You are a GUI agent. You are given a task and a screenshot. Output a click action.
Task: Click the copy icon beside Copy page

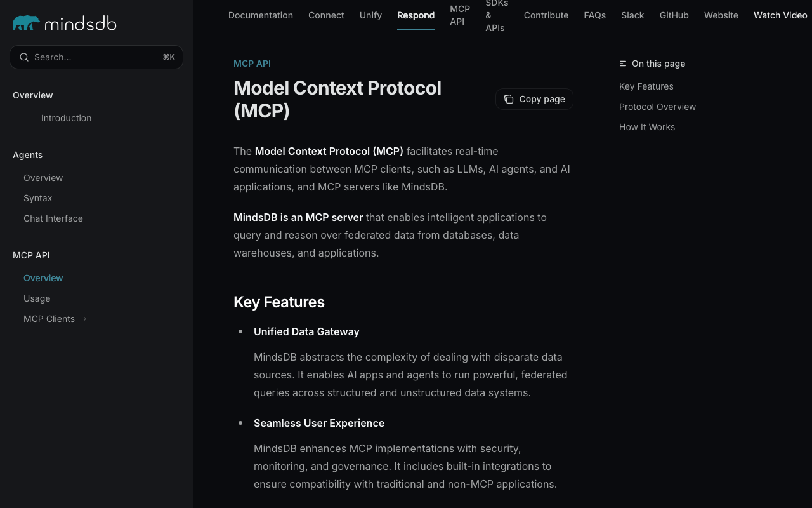pos(509,99)
